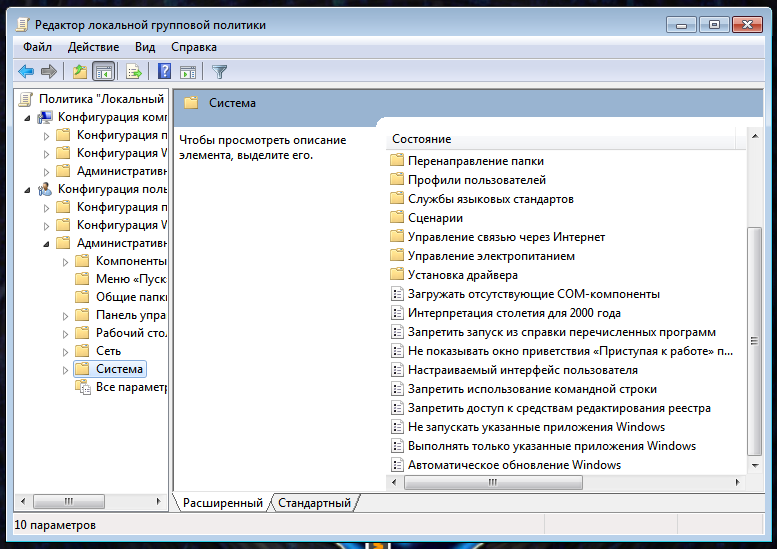Click the Export list toolbar icon
Screen dimensions: 777x549
[x=134, y=72]
